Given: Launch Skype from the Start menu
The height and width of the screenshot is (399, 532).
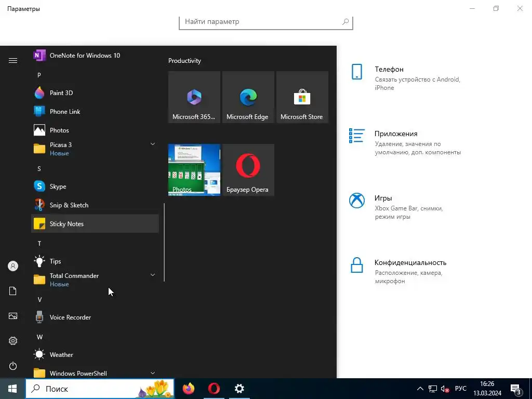Looking at the screenshot, I should click(x=95, y=187).
